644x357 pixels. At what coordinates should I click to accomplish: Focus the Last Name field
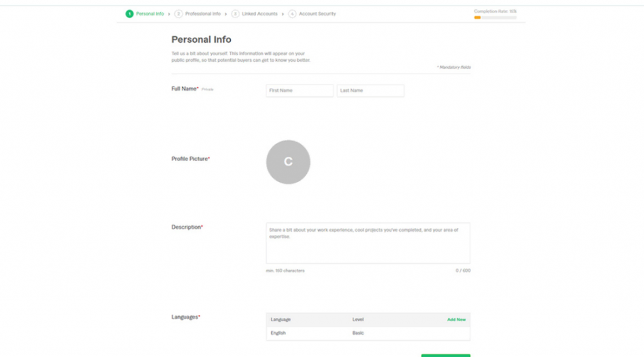point(370,91)
